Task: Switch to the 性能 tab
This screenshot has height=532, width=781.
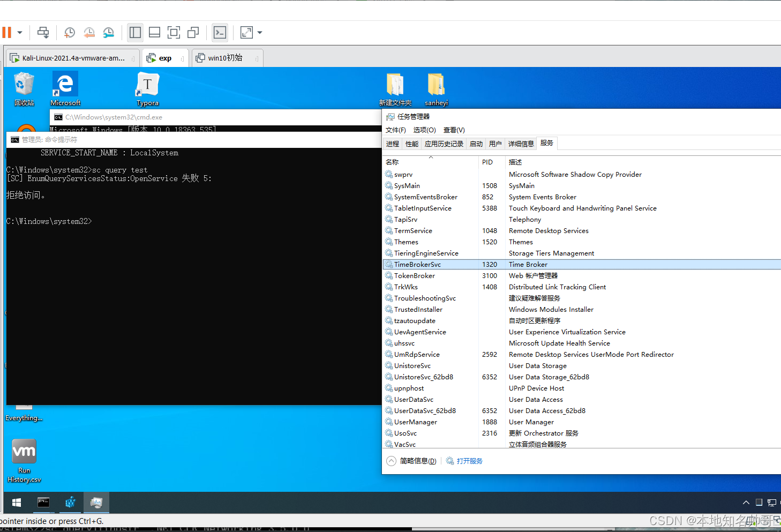Action: coord(412,144)
